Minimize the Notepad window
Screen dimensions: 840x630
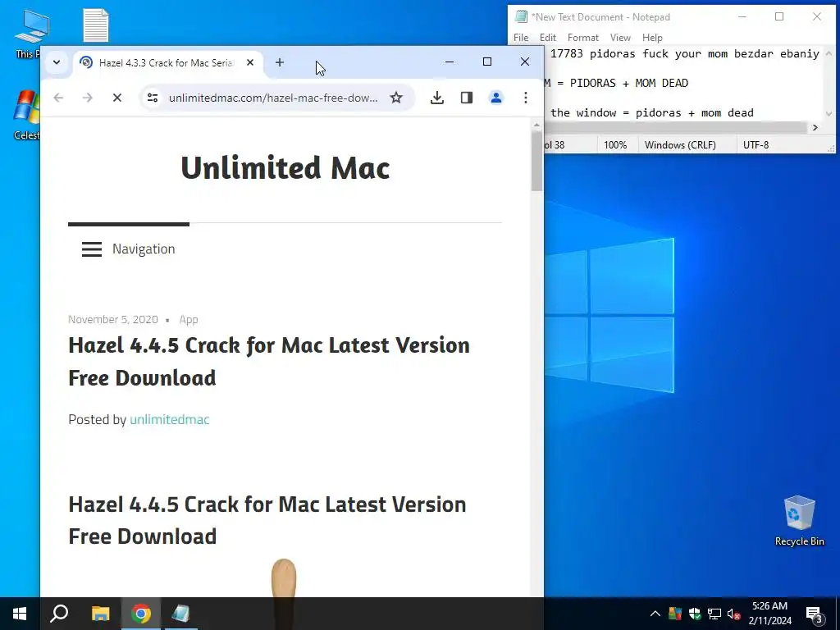[x=742, y=16]
